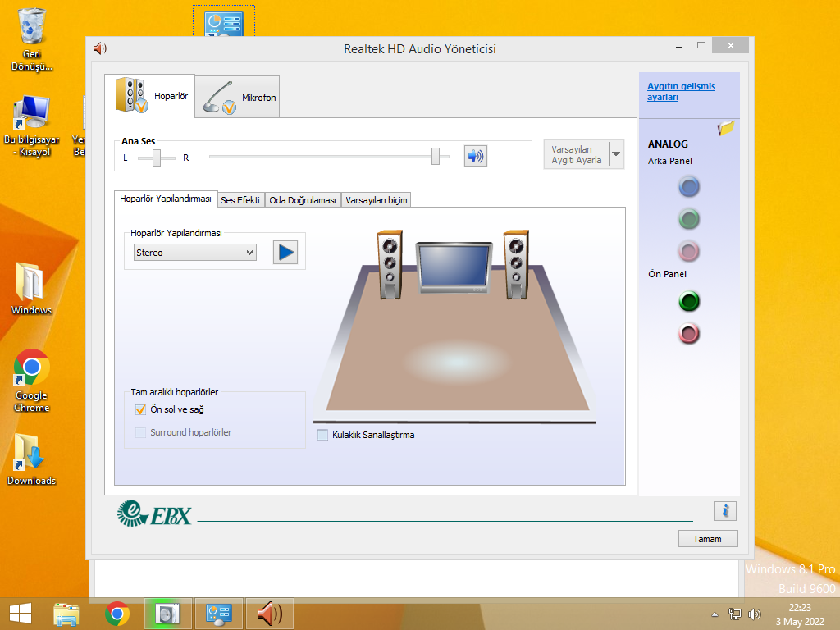
Task: Click the Realtek speaker title bar icon
Action: 100,48
